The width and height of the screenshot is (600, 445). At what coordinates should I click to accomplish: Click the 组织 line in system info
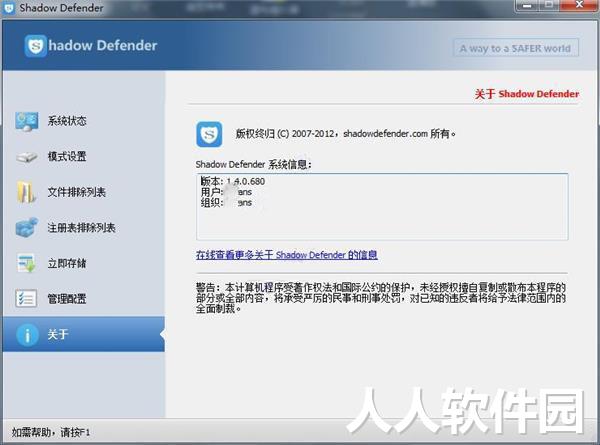pos(226,202)
